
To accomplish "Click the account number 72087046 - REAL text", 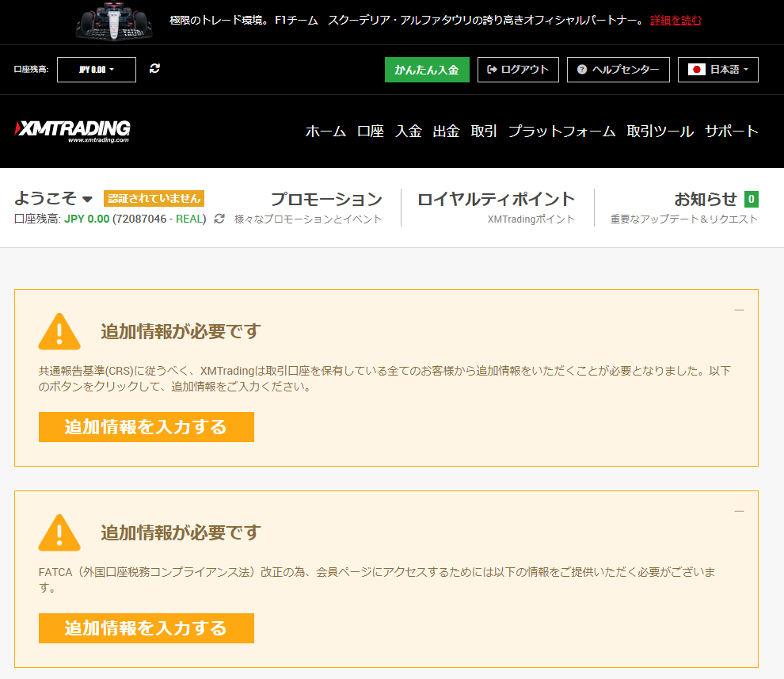I will point(159,219).
